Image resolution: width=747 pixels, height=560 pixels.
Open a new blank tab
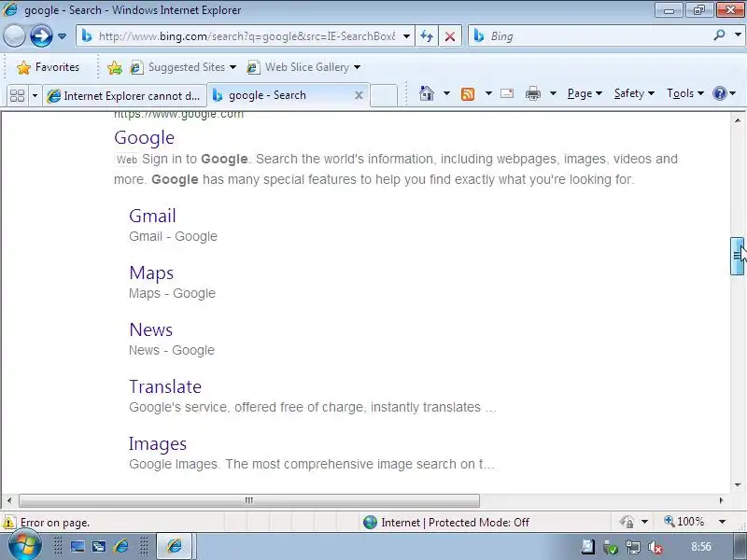coord(384,95)
